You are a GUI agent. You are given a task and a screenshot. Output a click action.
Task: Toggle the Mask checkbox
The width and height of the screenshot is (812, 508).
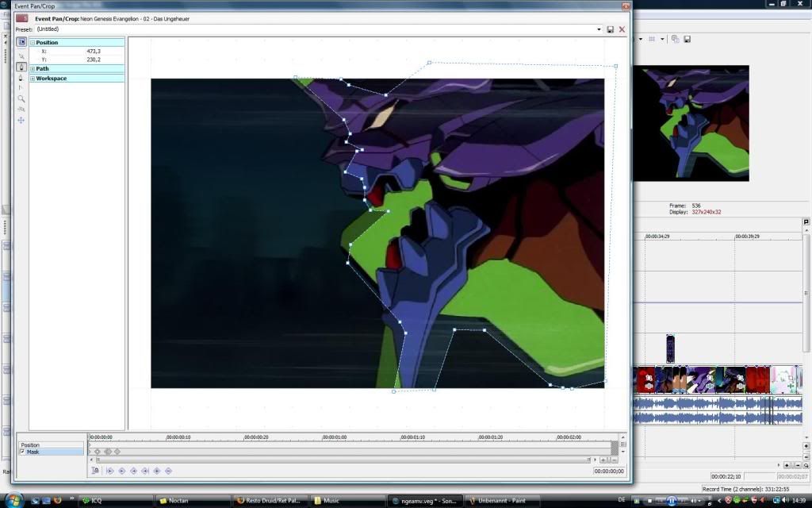pyautogui.click(x=22, y=452)
